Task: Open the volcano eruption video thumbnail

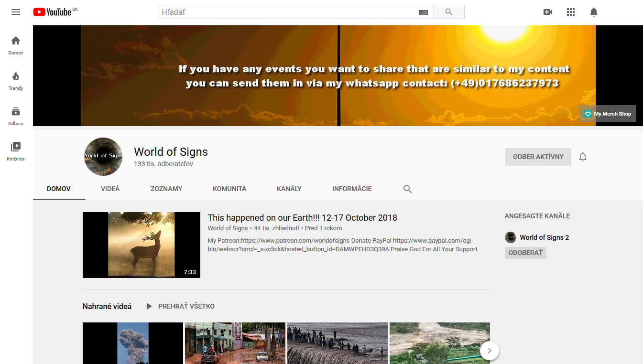Action: coord(133,343)
